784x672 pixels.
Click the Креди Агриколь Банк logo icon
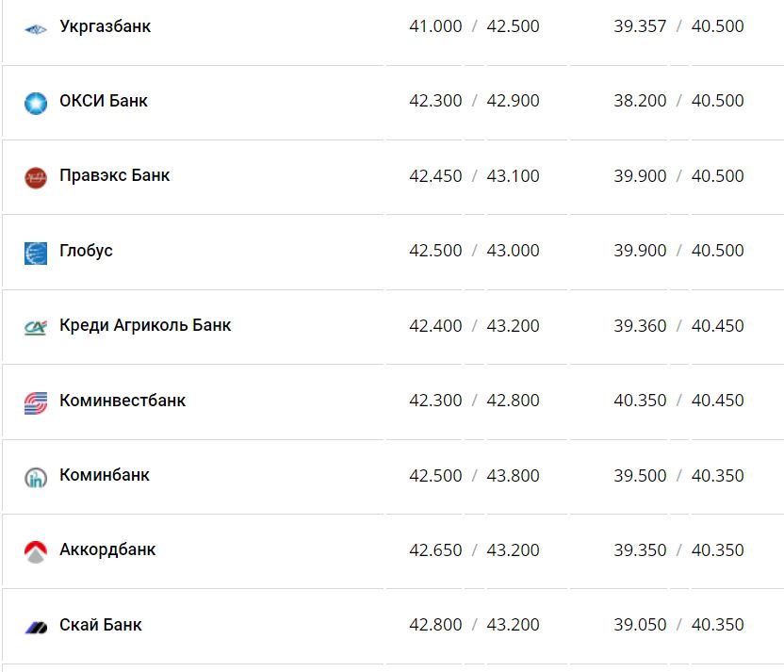coord(36,327)
